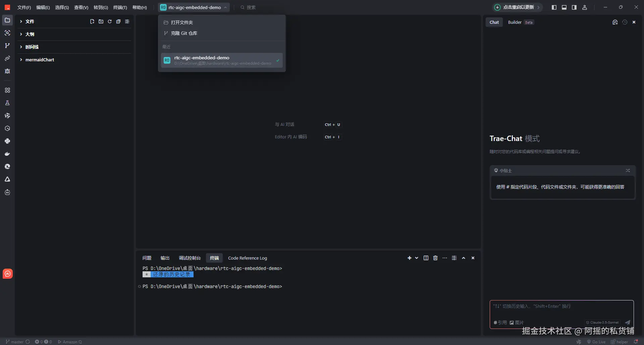
Task: Collapse the rtc-aigc-embedded-demo project switcher
Action: 194,7
